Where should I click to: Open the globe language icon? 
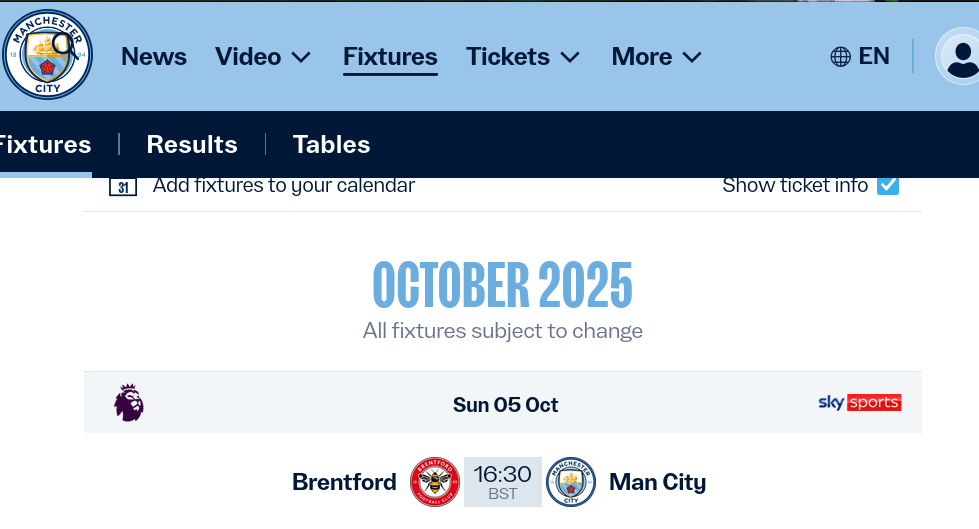(x=840, y=57)
